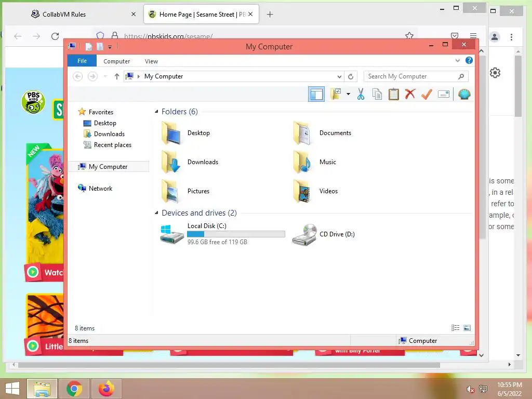This screenshot has height=399, width=532.
Task: Expand the ribbon with the chevron
Action: (x=457, y=60)
